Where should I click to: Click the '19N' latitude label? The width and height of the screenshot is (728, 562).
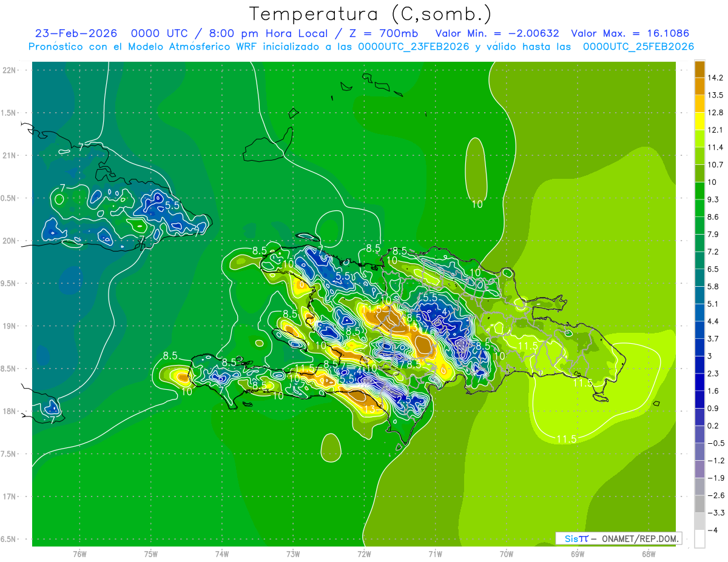click(x=10, y=326)
